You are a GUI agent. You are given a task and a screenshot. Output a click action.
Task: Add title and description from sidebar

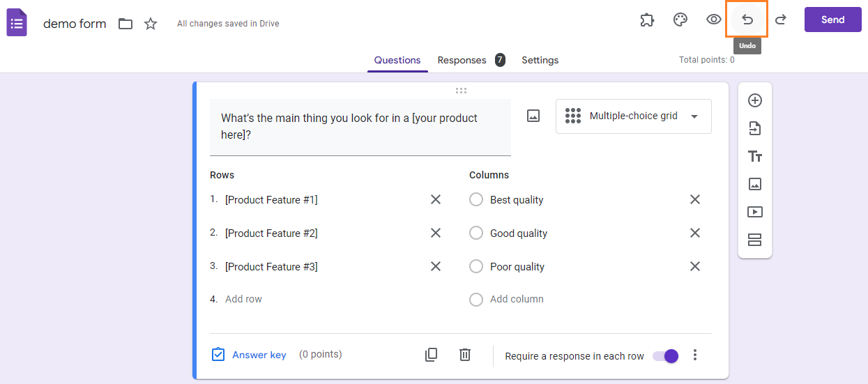[754, 156]
